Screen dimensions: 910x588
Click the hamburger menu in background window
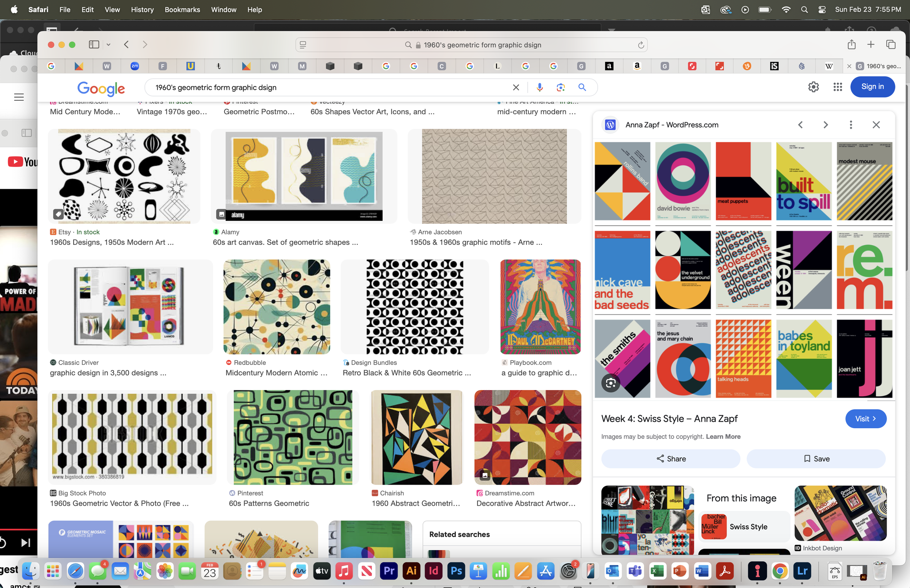coord(19,98)
